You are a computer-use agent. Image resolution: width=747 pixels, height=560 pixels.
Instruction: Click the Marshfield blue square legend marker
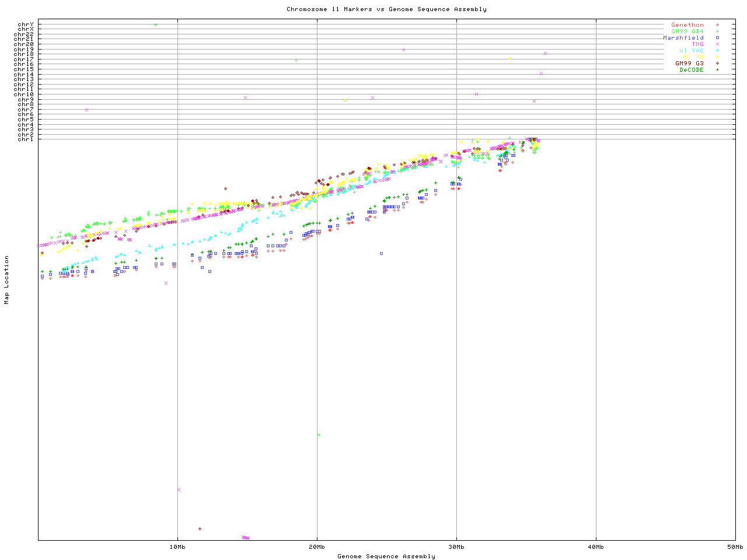(717, 38)
